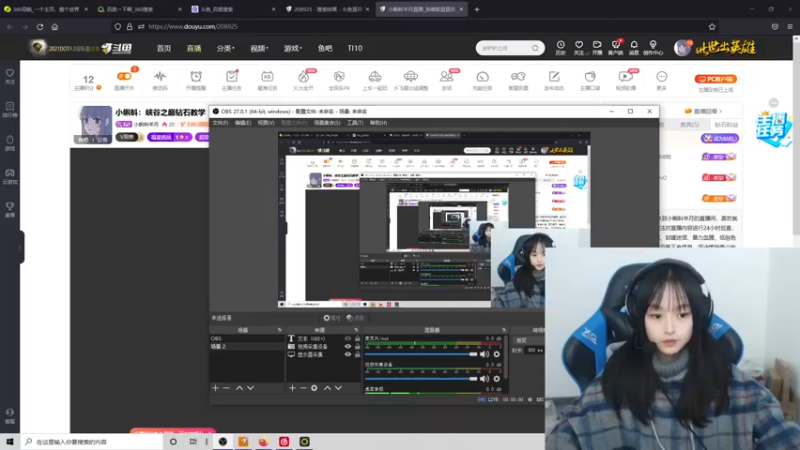The image size is (800, 450).
Task: Open the streamer password cup icon
Action: click(590, 77)
